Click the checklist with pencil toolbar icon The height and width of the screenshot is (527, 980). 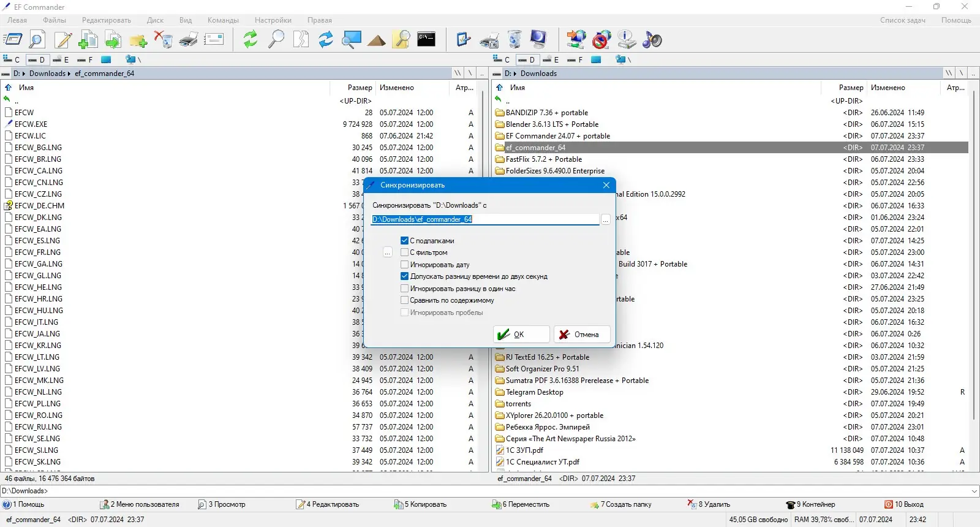[x=464, y=40]
